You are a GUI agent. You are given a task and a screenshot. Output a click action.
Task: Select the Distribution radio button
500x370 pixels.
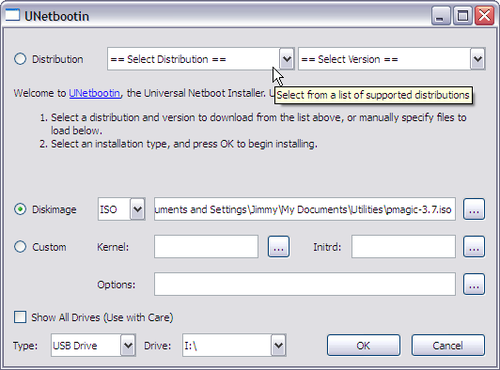[x=20, y=59]
